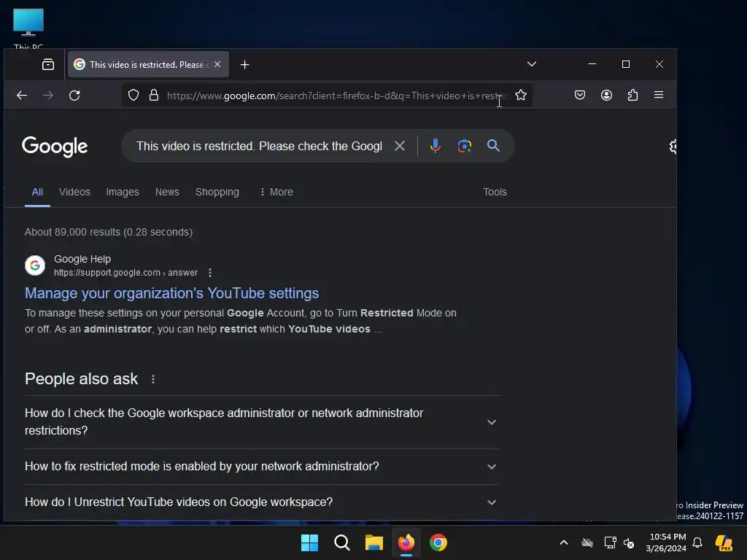Select This PC desktop icon
Screen dimensions: 747x560
[x=28, y=28]
